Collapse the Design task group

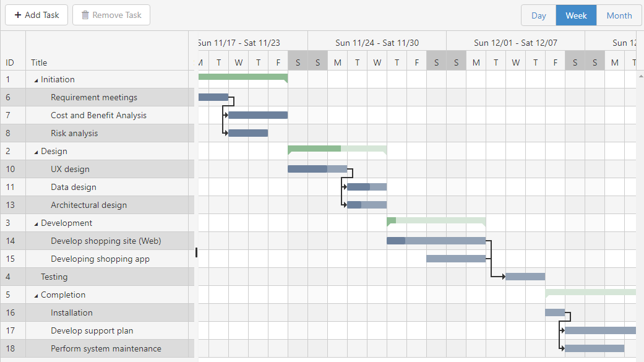(36, 152)
